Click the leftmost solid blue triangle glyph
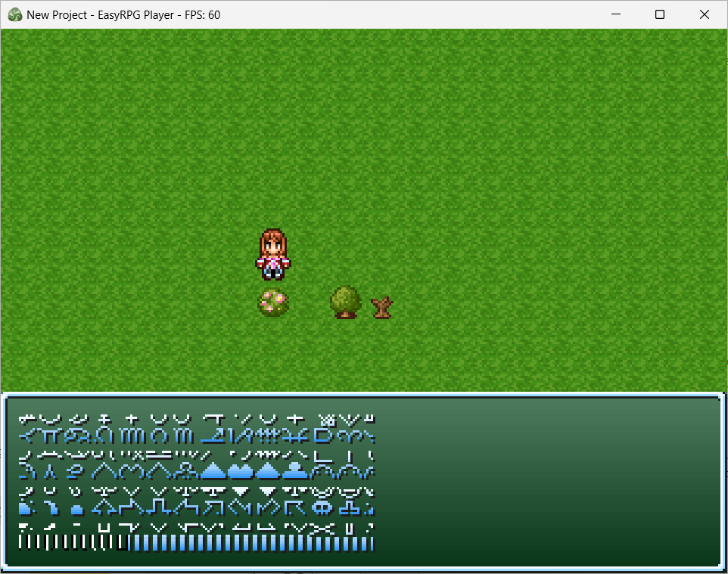This screenshot has width=728, height=574. [213, 471]
